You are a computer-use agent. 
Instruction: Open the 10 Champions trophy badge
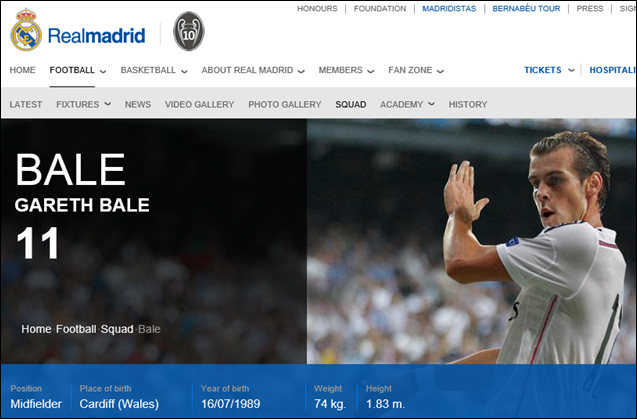189,31
